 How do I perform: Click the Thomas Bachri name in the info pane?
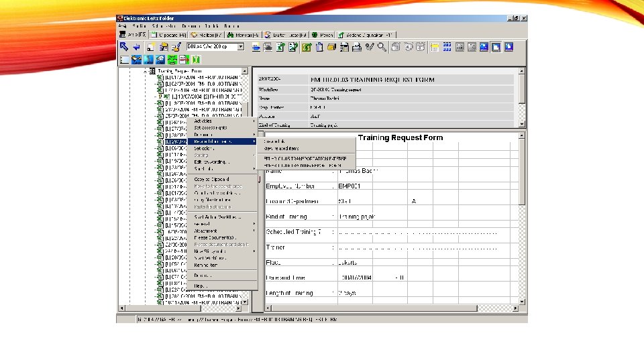tap(325, 99)
